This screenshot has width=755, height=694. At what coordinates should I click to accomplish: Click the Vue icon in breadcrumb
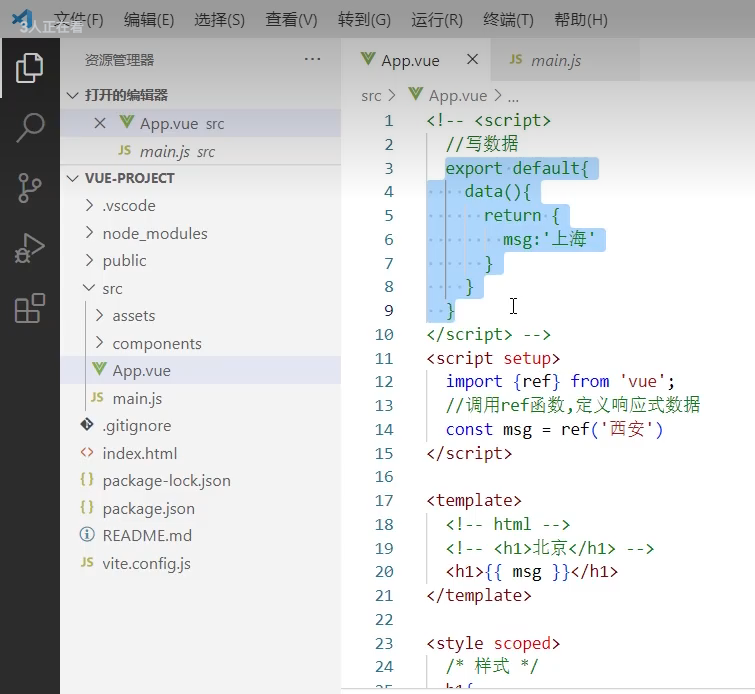pyautogui.click(x=416, y=93)
